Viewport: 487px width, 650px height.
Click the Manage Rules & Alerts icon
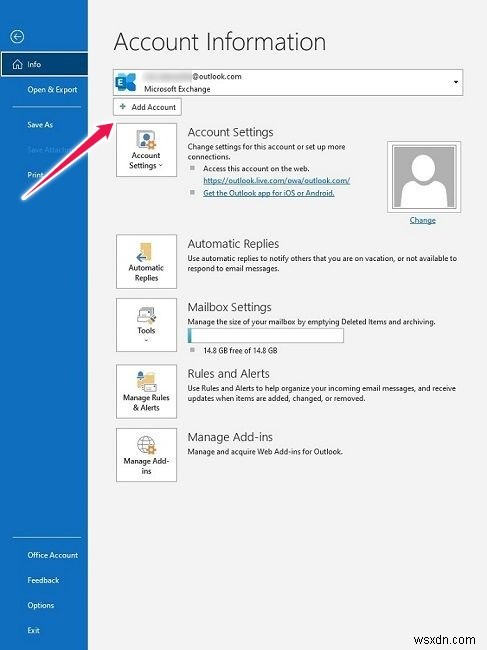coord(146,381)
